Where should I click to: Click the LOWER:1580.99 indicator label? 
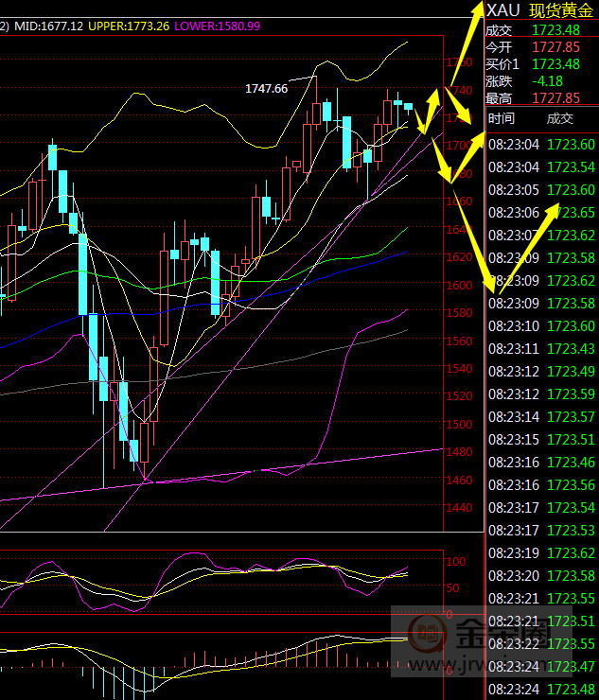pyautogui.click(x=213, y=26)
